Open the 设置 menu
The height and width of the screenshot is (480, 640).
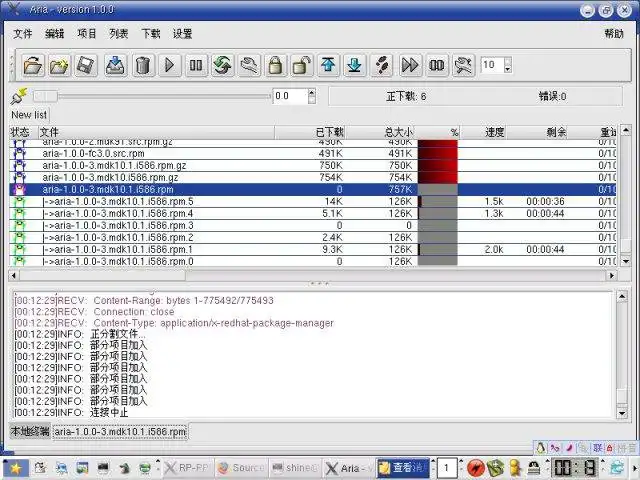pos(182,33)
